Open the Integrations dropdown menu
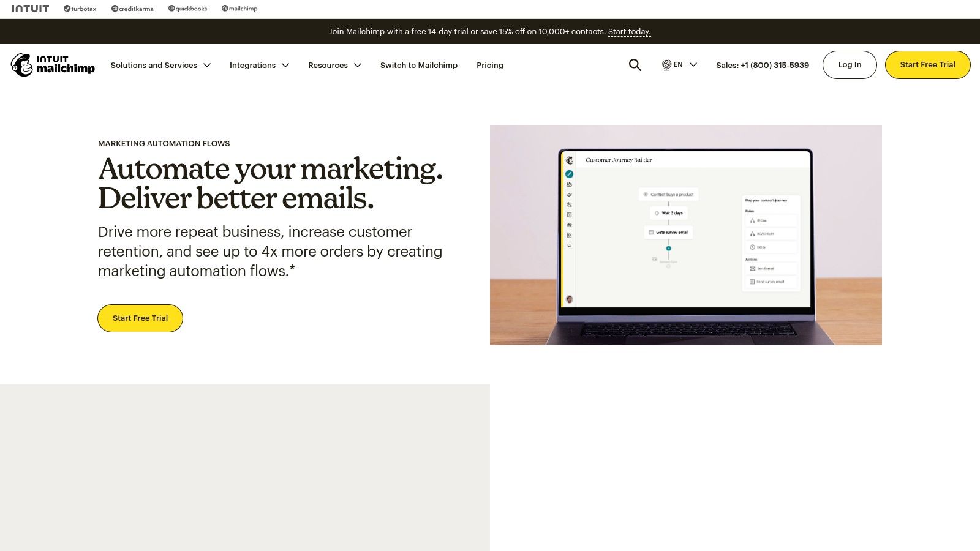This screenshot has height=551, width=980. click(259, 65)
